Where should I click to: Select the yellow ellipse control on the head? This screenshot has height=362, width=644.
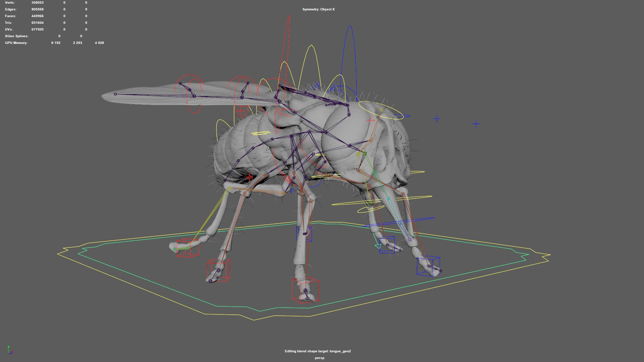click(381, 110)
